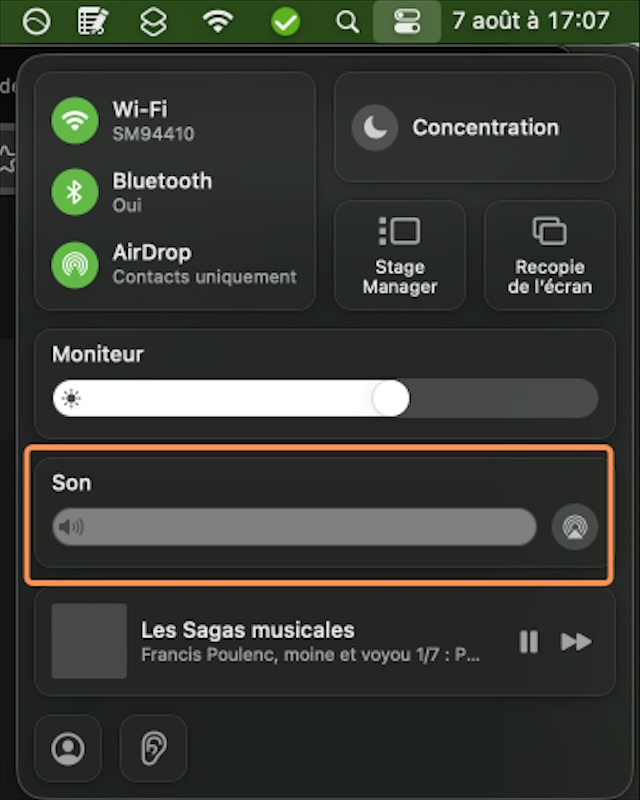The height and width of the screenshot is (800, 640).
Task: Close Control Center via menu bar icon
Action: point(407,22)
